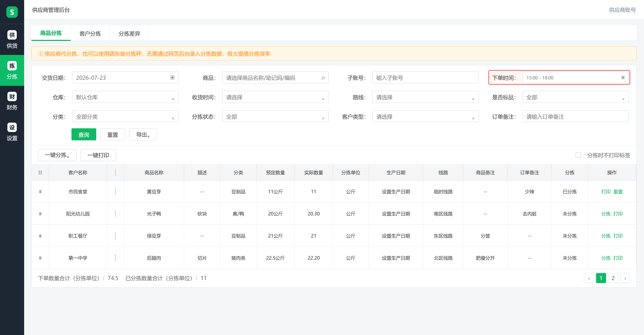This screenshot has height=335, width=644.
Task: Click 设置生产日期 for 黄豆芽 row
Action: (x=396, y=192)
